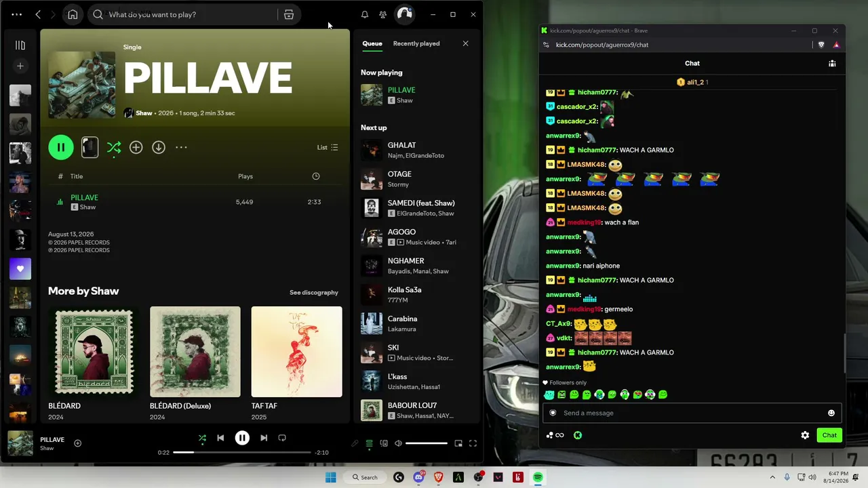The width and height of the screenshot is (868, 488).
Task: Open Kick emoji picker in message box
Action: click(x=831, y=413)
